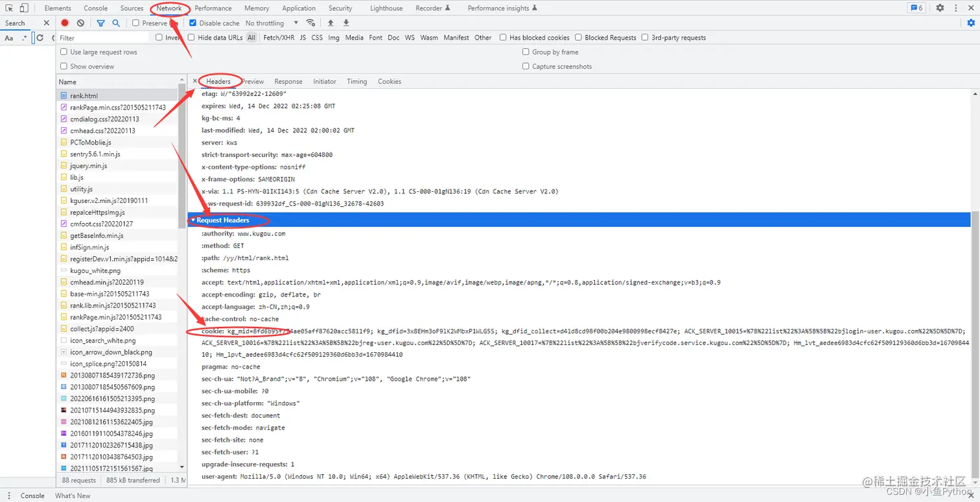Switch to the Preview tab
This screenshot has width=980, height=502.
[x=253, y=81]
